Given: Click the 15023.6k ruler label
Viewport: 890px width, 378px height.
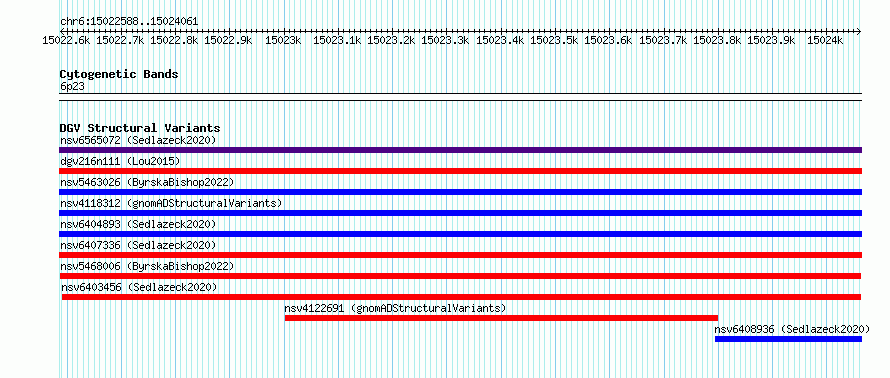Looking at the screenshot, I should coord(608,41).
